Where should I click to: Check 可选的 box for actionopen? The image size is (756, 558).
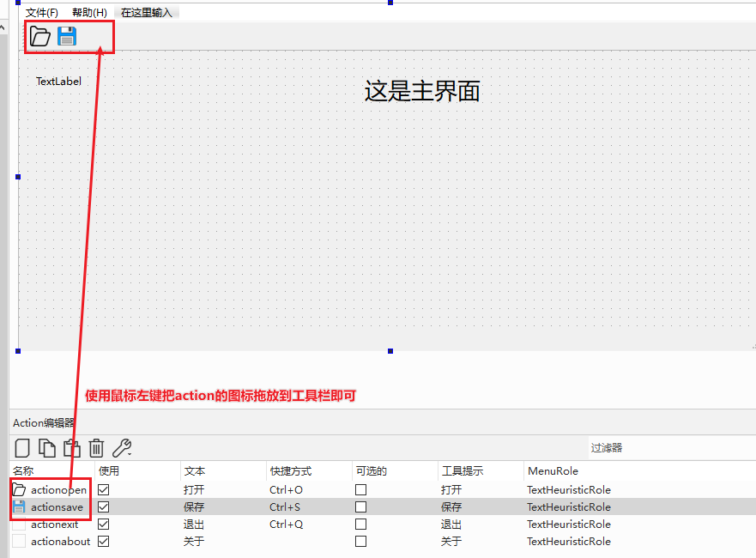click(x=360, y=490)
